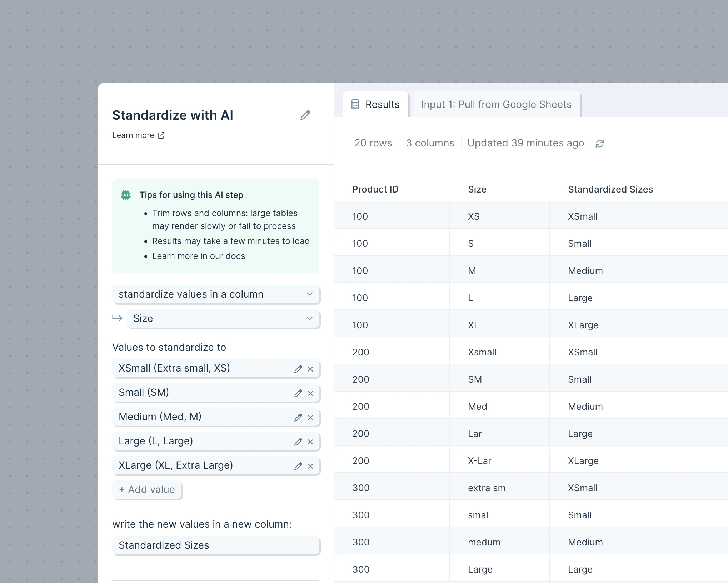
Task: Click the pencil icon to rename the step title
Action: 305,115
